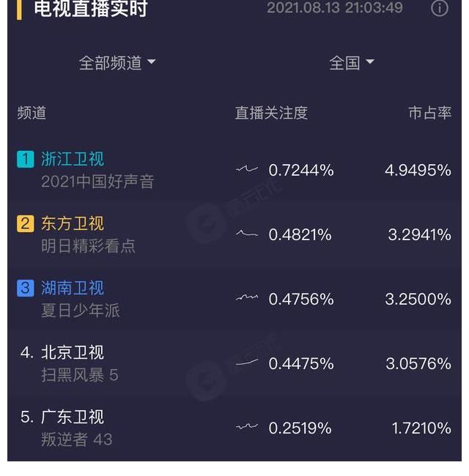469x476 pixels.
Task: Sort by the 直播关注度 column header
Action: click(x=271, y=113)
